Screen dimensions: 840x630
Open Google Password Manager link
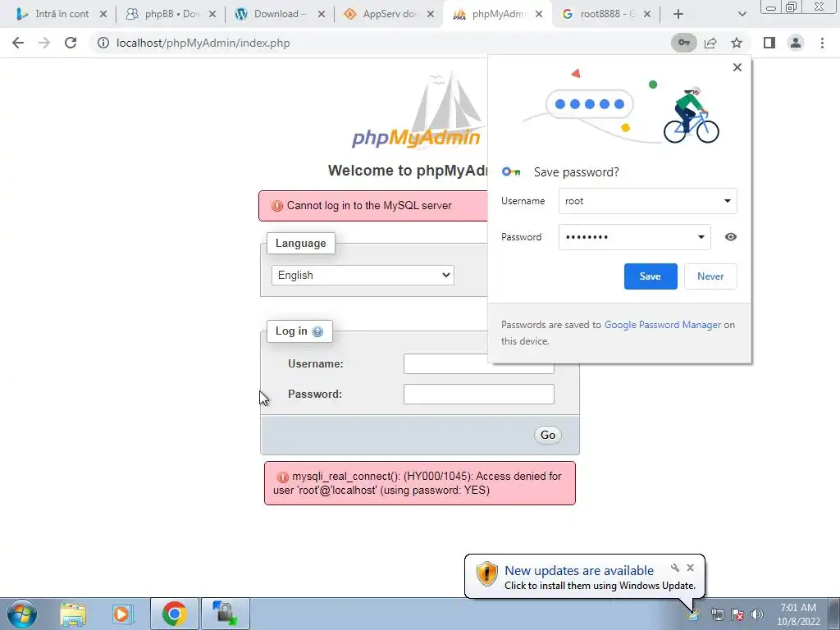pos(662,325)
